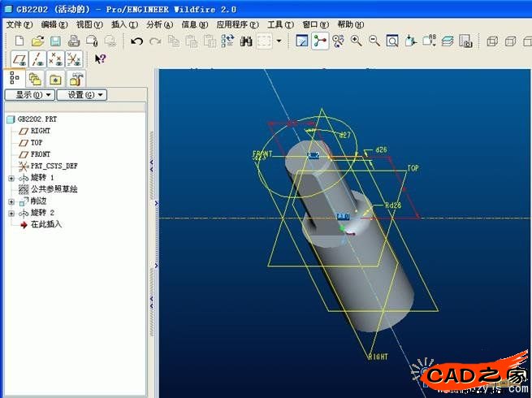Select PRT_CSYS_DEF in model tree
Image resolution: width=532 pixels, height=398 pixels.
(x=54, y=166)
